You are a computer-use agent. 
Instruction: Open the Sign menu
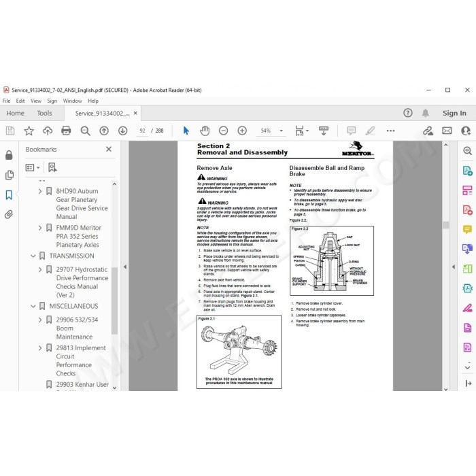point(52,101)
